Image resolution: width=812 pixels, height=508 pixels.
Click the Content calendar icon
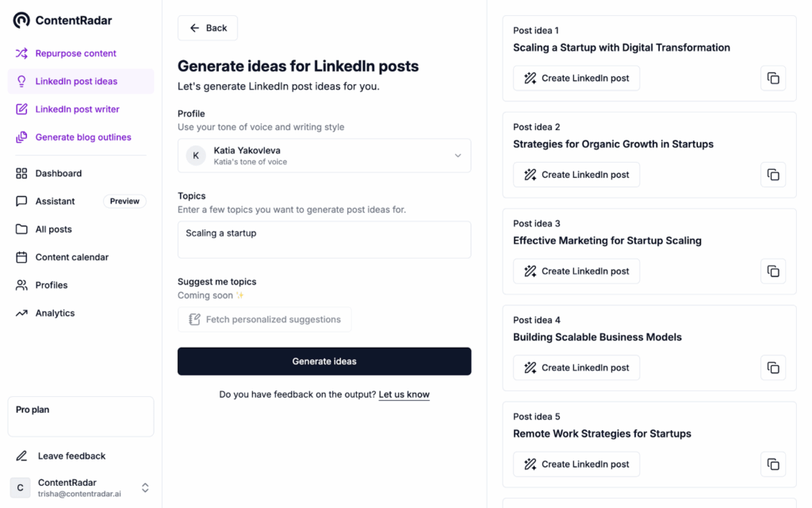[x=21, y=257]
